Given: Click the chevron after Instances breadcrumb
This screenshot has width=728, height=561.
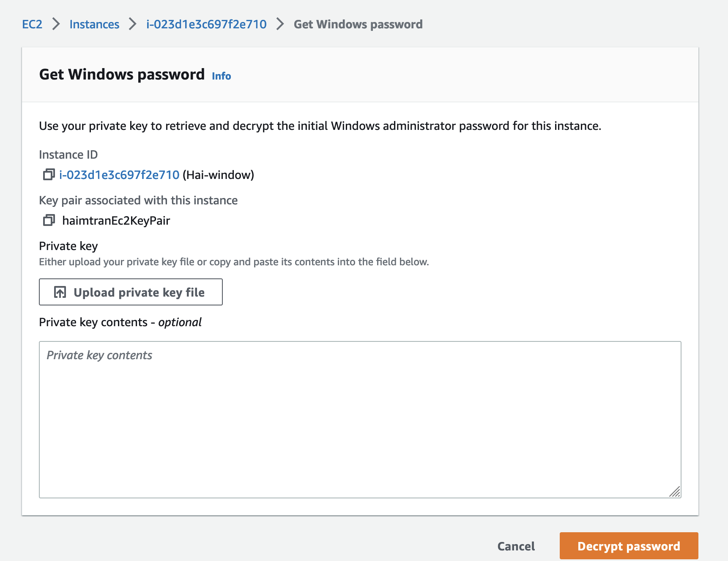Looking at the screenshot, I should (133, 24).
